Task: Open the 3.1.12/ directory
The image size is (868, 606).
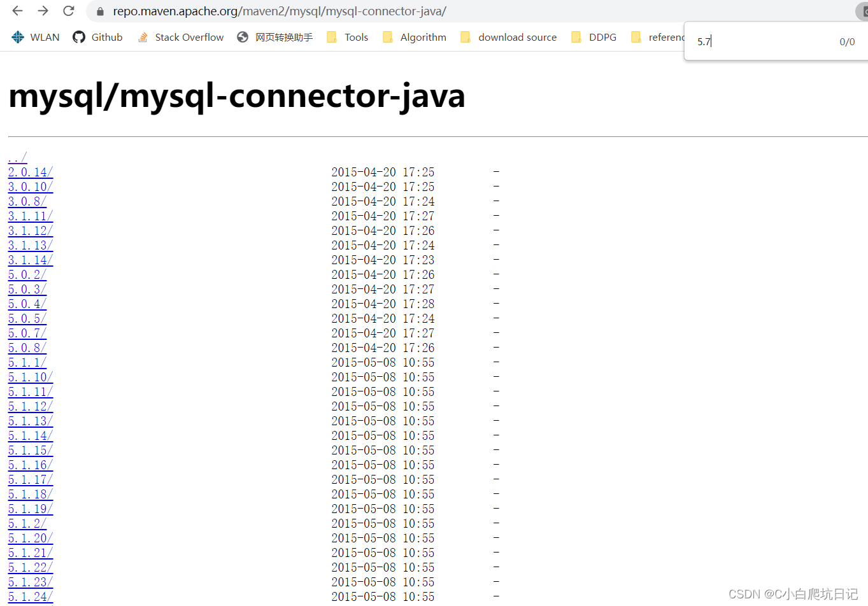Action: (31, 230)
